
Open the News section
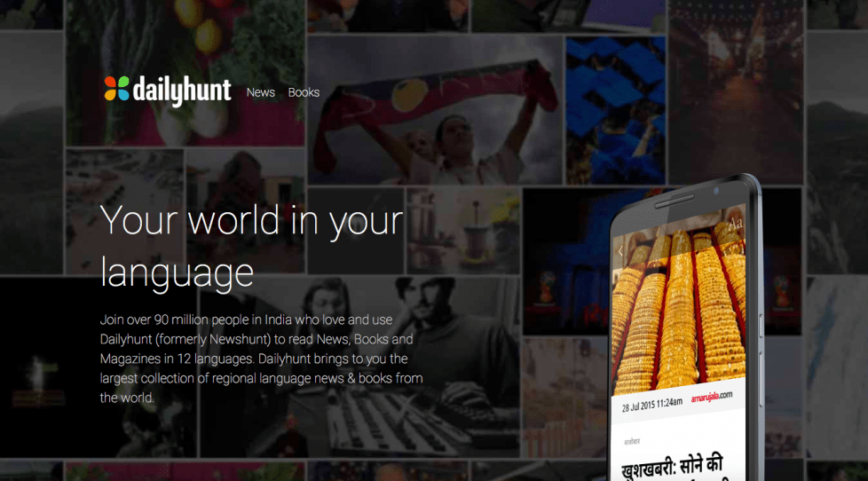coord(260,92)
